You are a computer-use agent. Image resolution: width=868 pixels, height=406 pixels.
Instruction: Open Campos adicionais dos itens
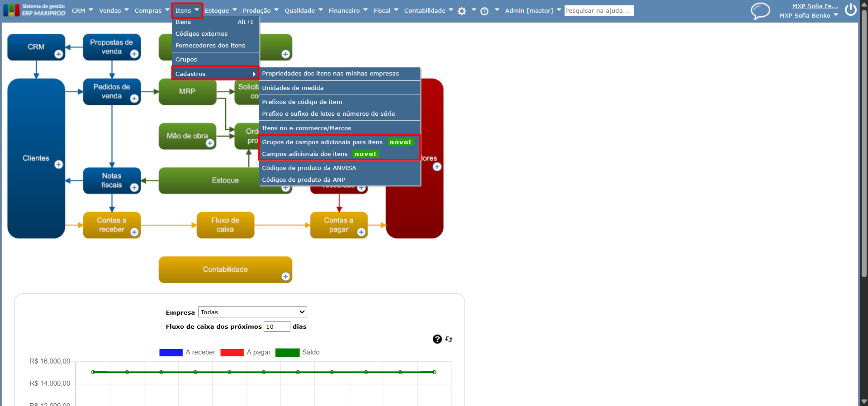point(340,154)
